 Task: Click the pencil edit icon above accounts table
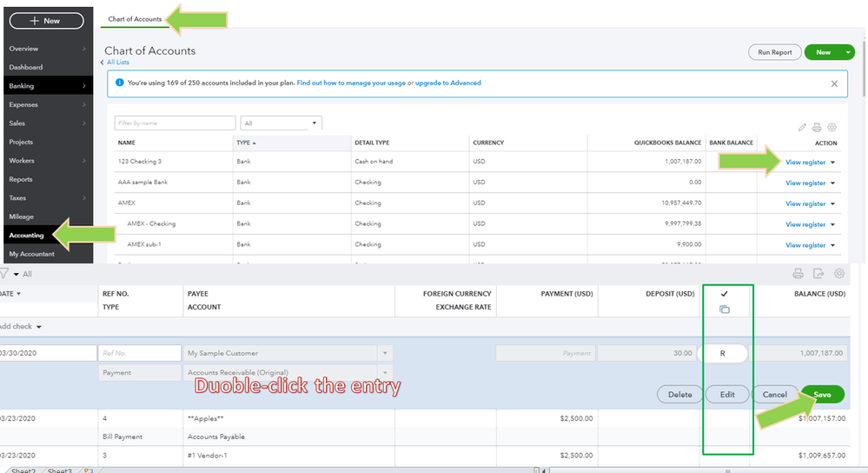click(802, 128)
